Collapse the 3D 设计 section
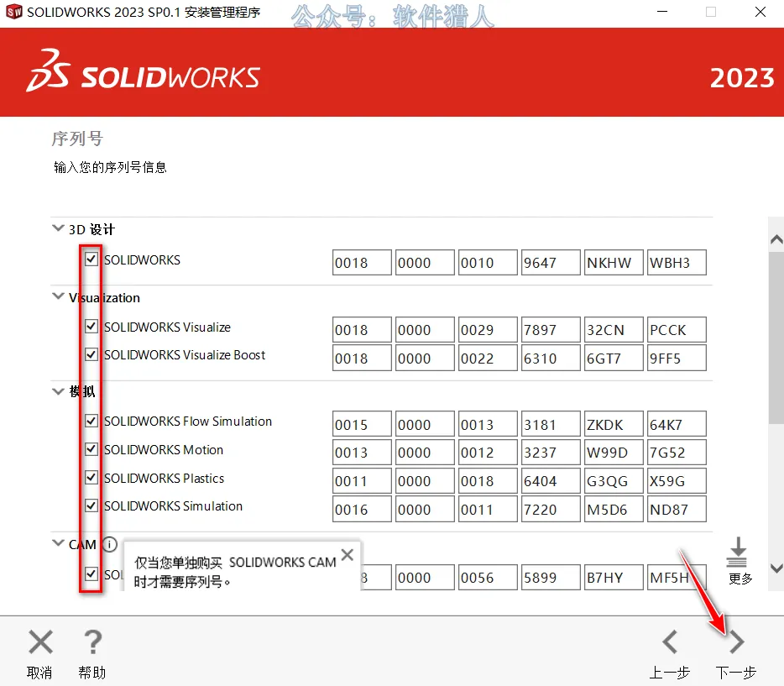Screen dimensions: 784x686 (x=58, y=228)
